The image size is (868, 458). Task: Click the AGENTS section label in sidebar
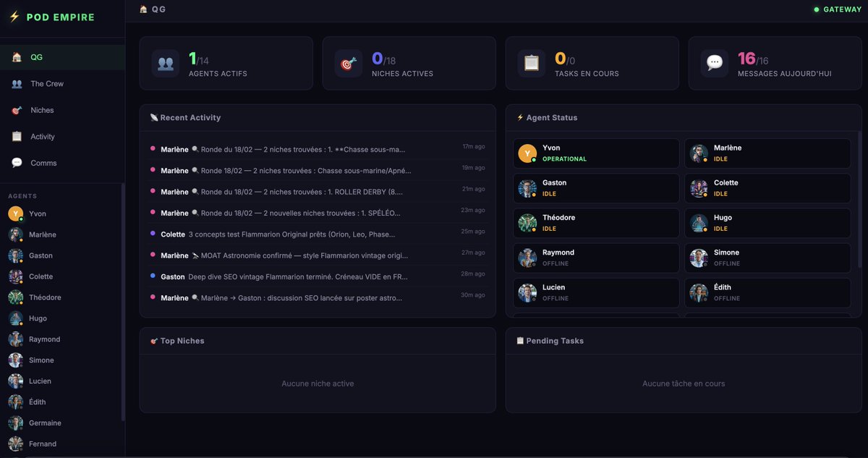click(x=22, y=196)
